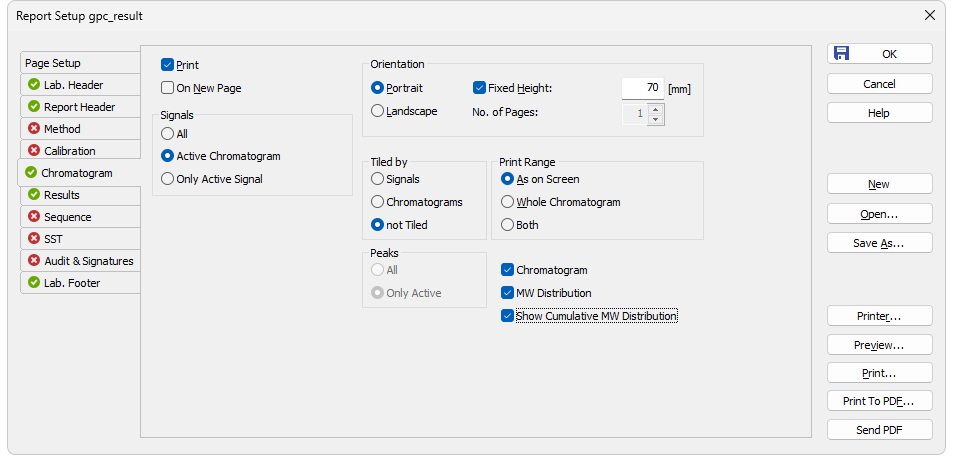Click the save disk icon on OK button
This screenshot has width=953, height=462.
pos(841,53)
